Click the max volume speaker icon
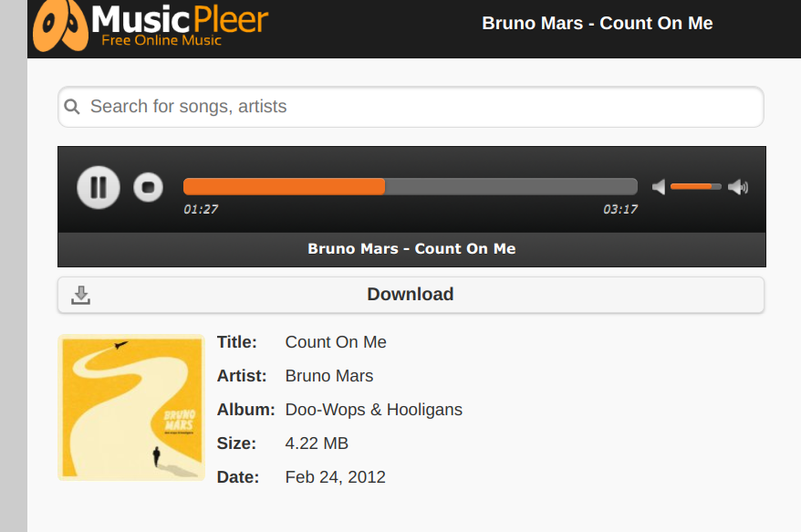Screen dimensions: 801x532 738,187
